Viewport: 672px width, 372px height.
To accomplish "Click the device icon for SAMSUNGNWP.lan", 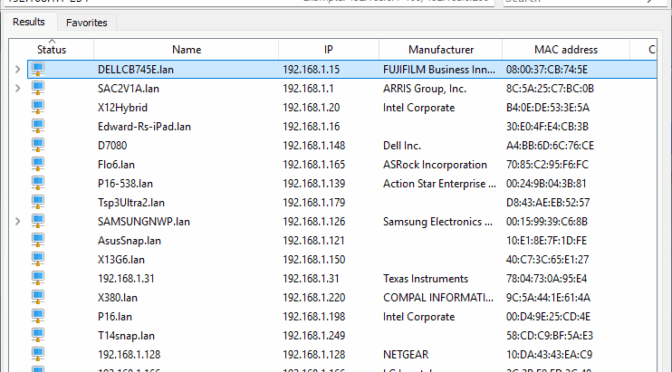I will pos(38,221).
